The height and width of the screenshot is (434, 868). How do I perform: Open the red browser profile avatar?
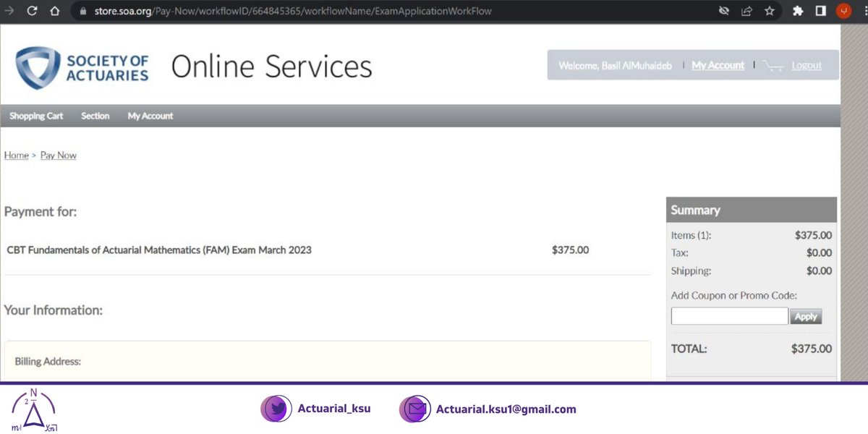[843, 11]
